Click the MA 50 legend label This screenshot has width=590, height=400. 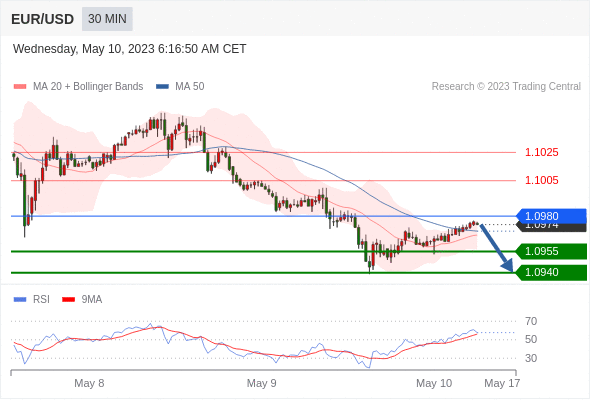pos(190,87)
